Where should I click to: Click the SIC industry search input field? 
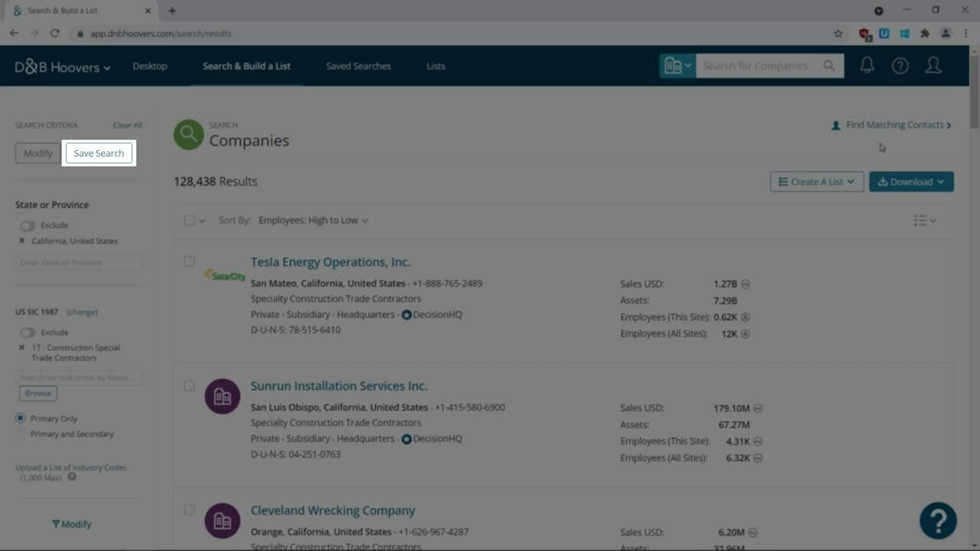[79, 377]
